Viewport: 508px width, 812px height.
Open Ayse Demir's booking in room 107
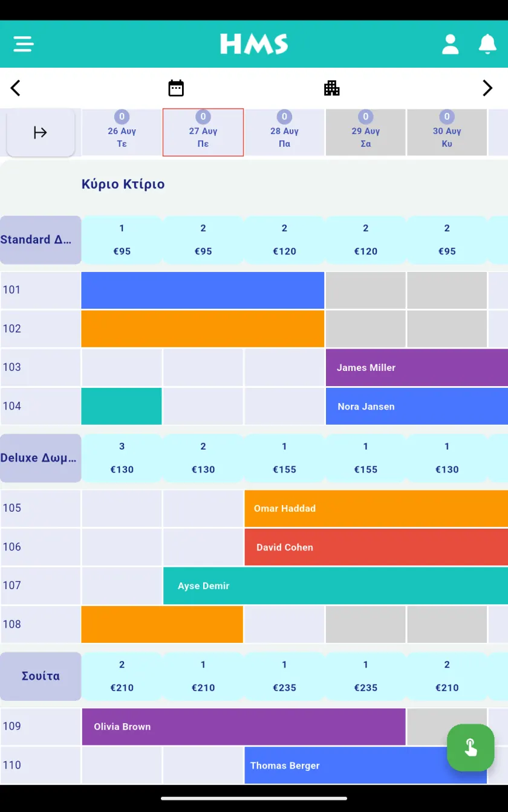click(x=336, y=585)
